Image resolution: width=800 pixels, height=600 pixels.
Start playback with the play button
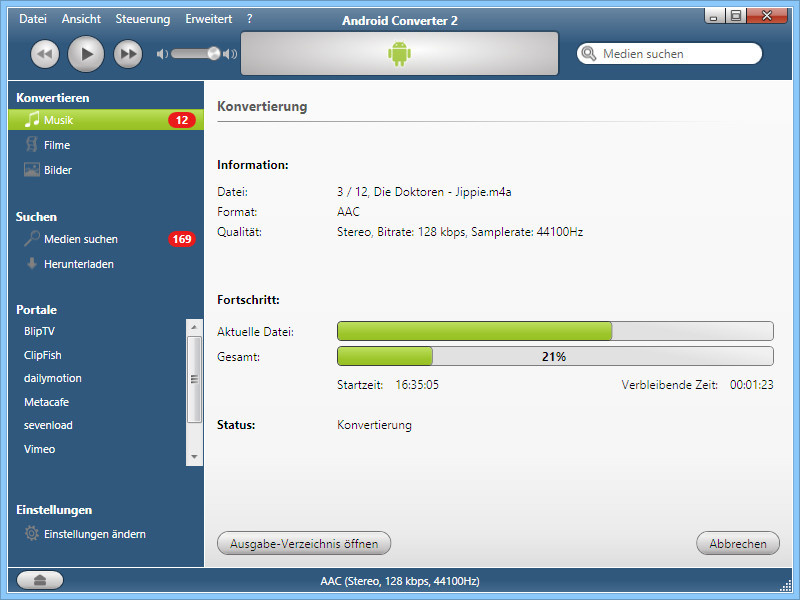click(86, 54)
